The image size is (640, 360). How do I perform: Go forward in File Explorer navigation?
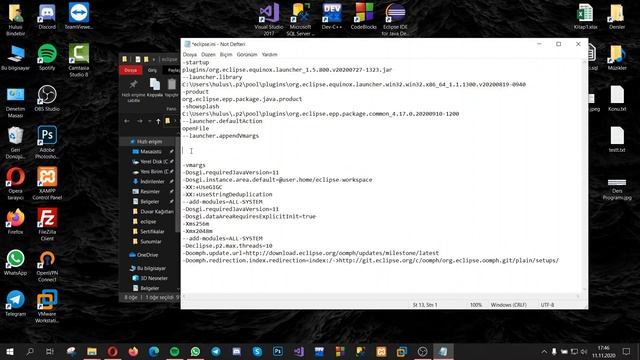pyautogui.click(x=140, y=121)
